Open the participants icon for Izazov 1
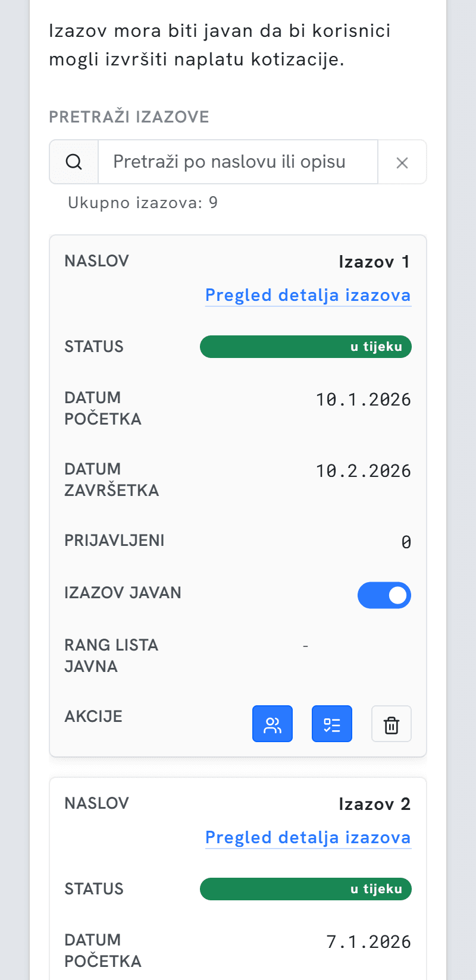Image resolution: width=476 pixels, height=980 pixels. click(x=273, y=724)
